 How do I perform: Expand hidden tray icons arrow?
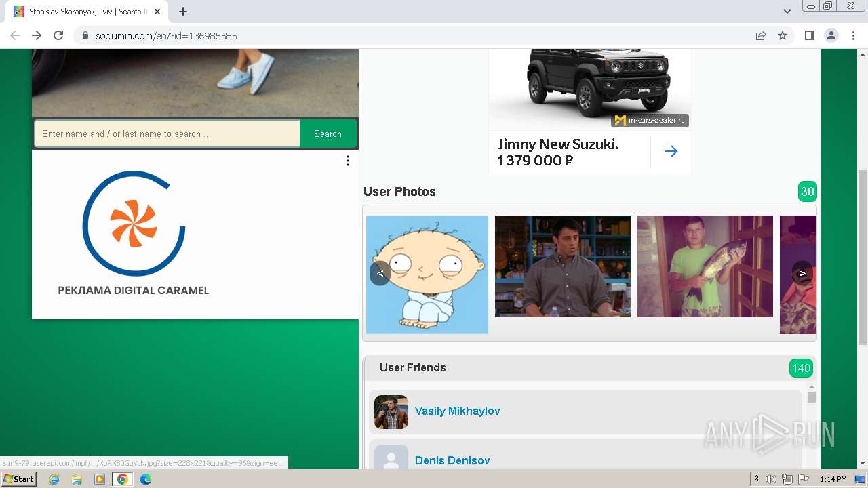[x=756, y=479]
